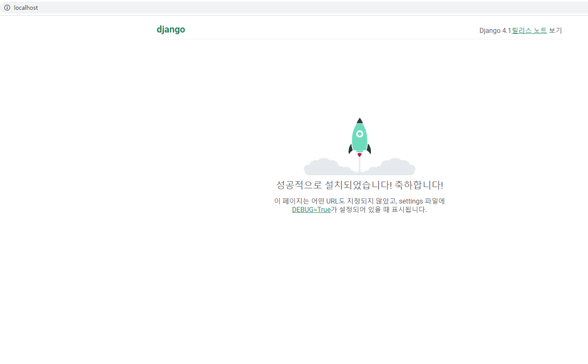Click the word 보기 after release notes link

(x=555, y=30)
